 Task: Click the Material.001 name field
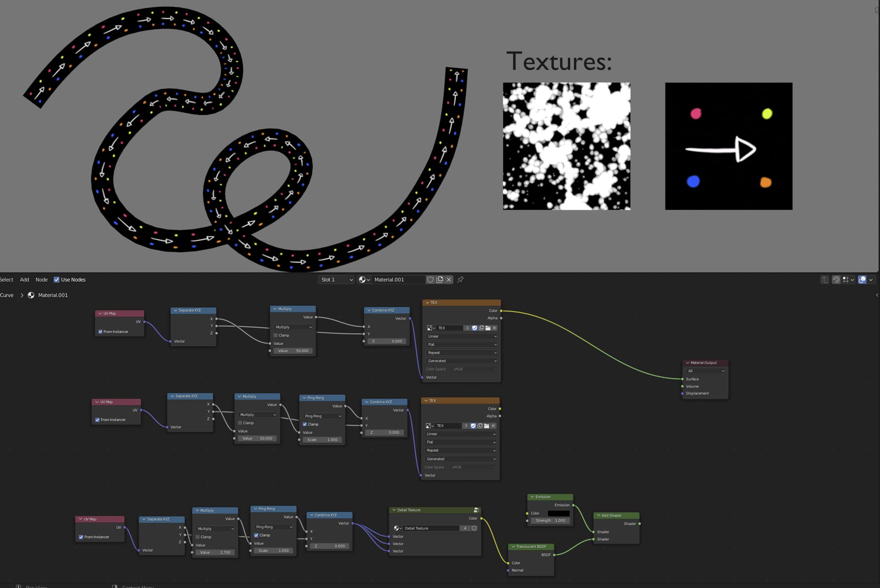[396, 280]
